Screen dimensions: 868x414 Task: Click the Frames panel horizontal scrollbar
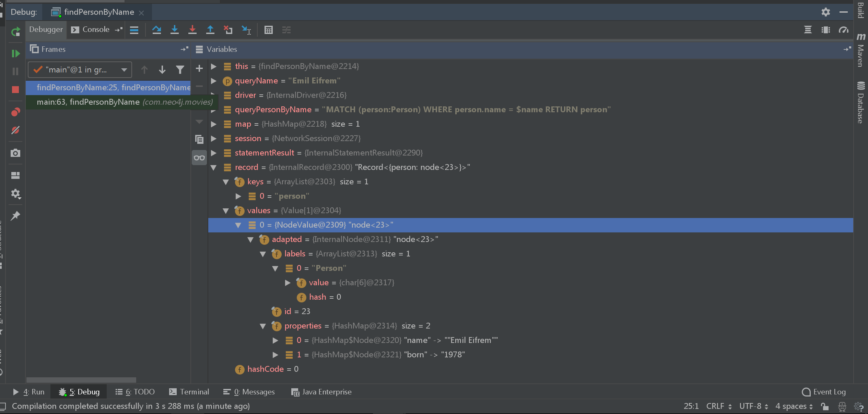click(x=81, y=380)
